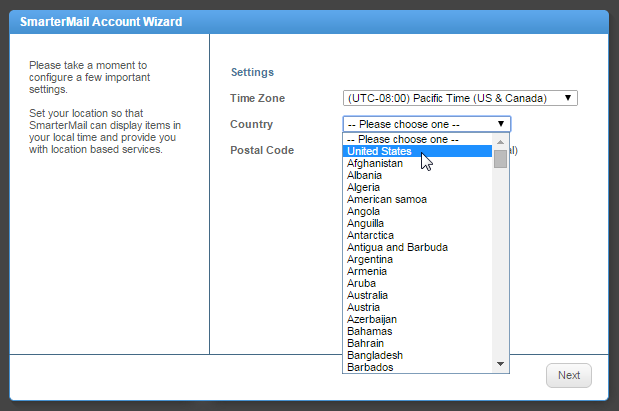Select Bangladesh in the country list
The image size is (619, 411).
(x=418, y=355)
